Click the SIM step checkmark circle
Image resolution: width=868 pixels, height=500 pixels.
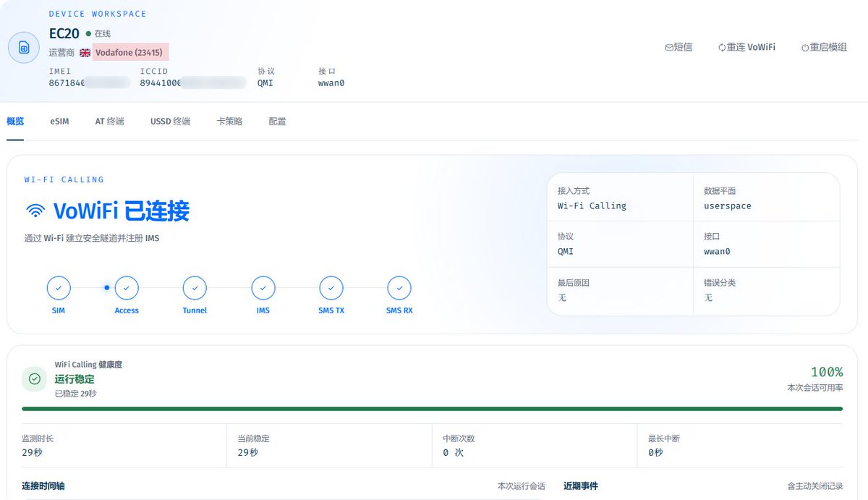coord(59,288)
